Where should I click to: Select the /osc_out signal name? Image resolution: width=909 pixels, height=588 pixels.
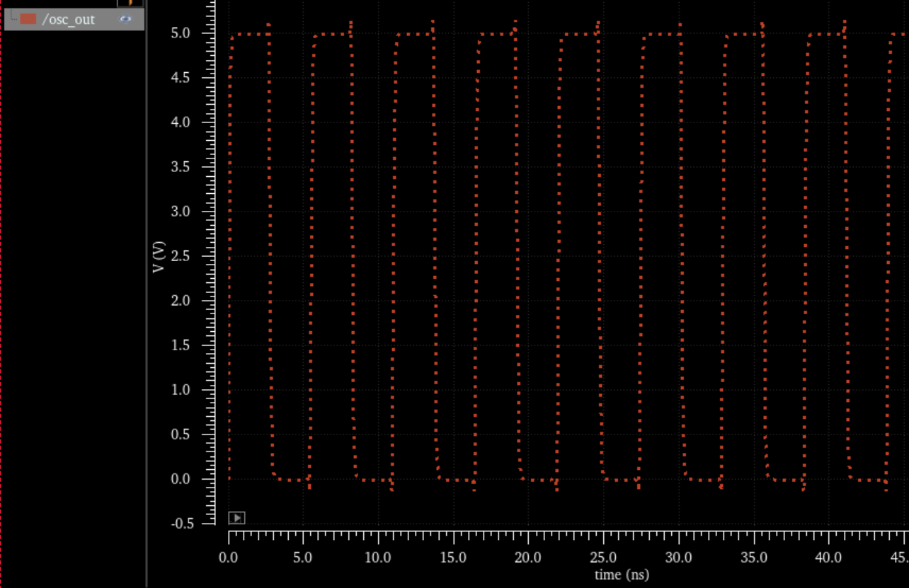click(x=68, y=19)
